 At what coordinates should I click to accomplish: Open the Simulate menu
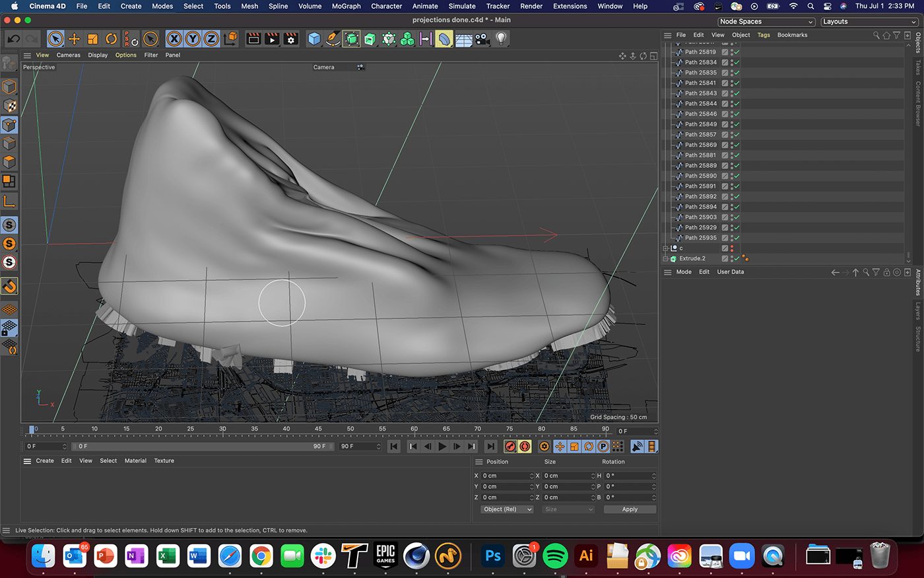[462, 6]
